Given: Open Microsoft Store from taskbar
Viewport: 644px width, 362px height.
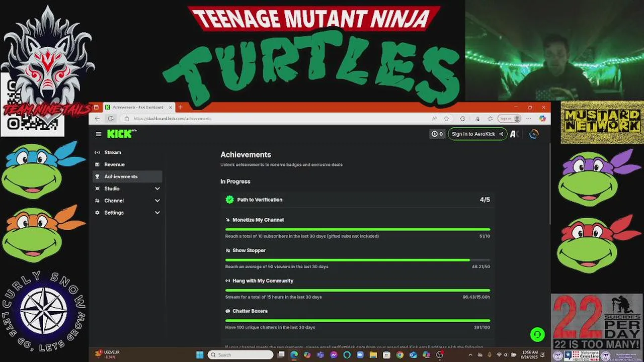Looking at the screenshot, I should tap(386, 354).
